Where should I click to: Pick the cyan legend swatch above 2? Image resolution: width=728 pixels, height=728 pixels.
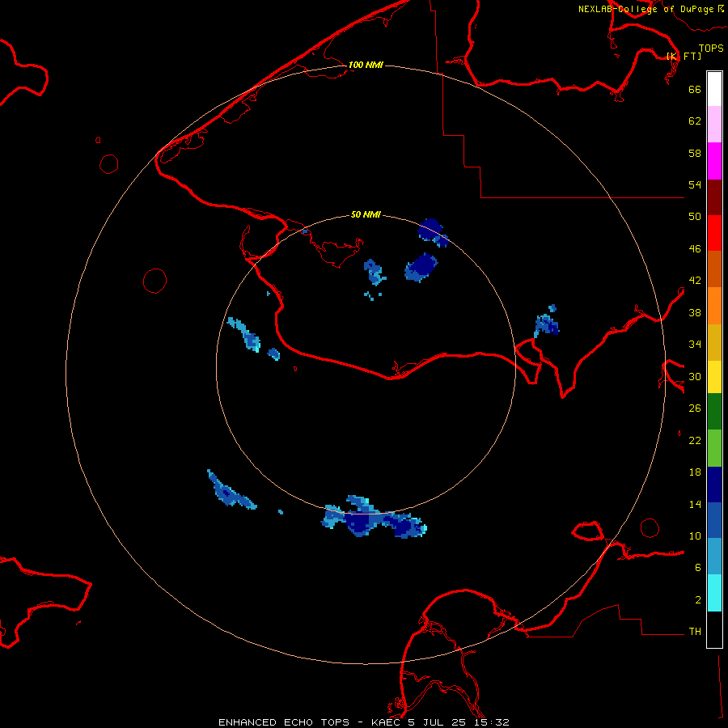[714, 593]
